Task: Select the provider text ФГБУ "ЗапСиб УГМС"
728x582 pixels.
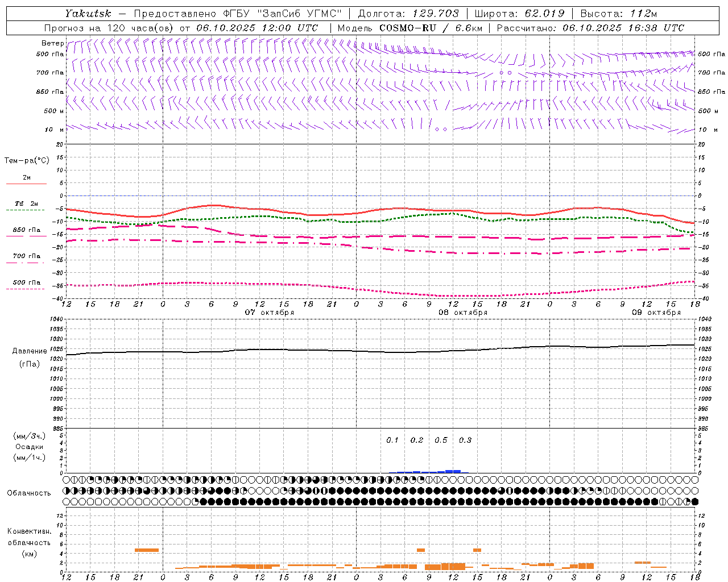Action: 282,14
